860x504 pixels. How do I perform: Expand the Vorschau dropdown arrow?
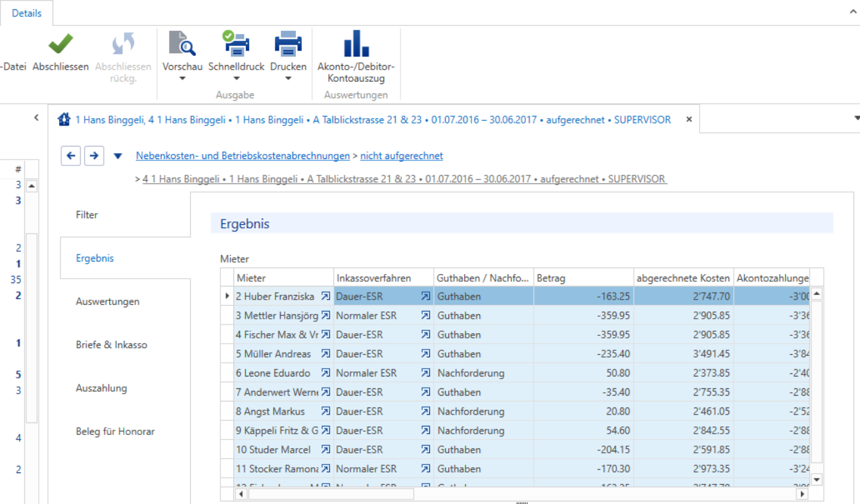click(x=182, y=79)
